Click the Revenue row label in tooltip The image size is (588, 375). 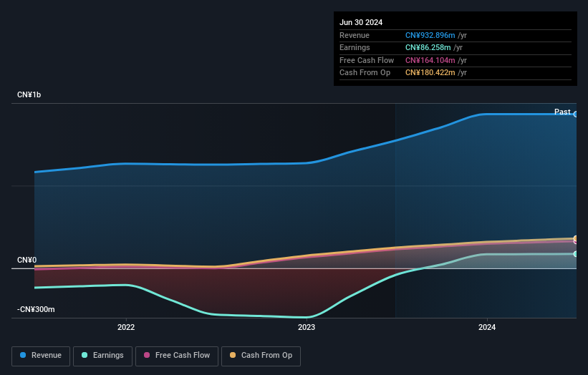click(x=355, y=35)
